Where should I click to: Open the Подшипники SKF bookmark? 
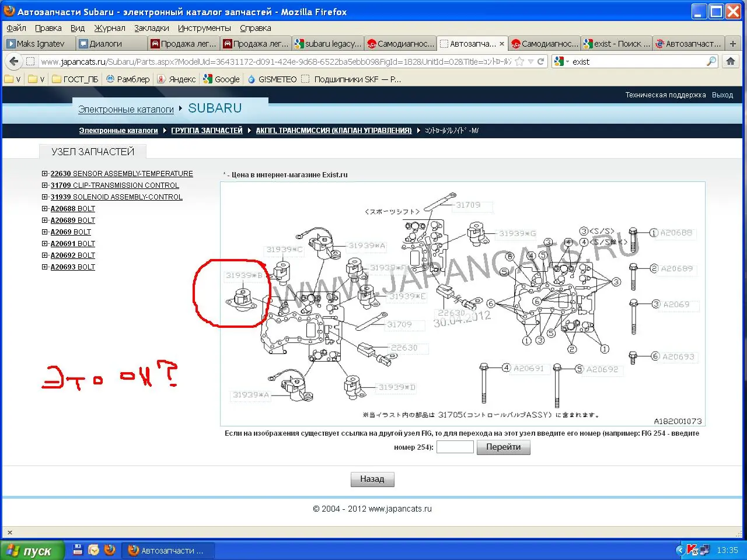pos(351,79)
